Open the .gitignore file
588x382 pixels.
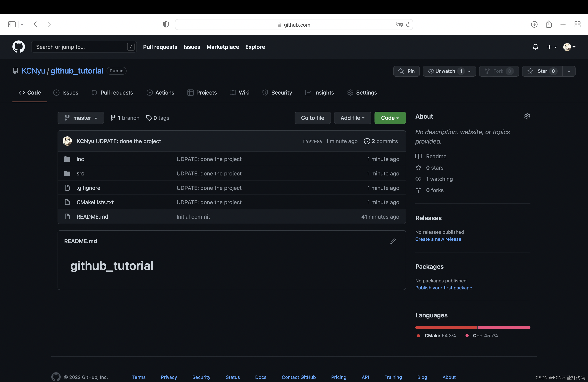(88, 188)
